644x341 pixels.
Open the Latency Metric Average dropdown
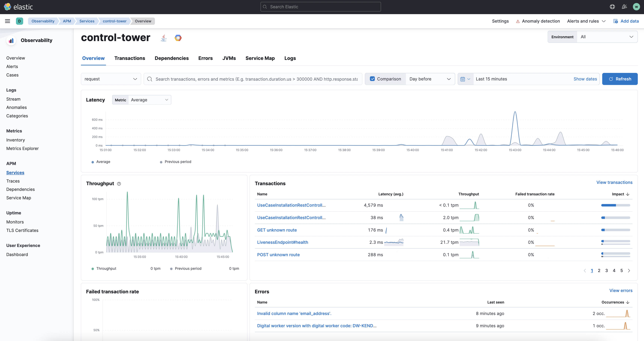coord(149,100)
